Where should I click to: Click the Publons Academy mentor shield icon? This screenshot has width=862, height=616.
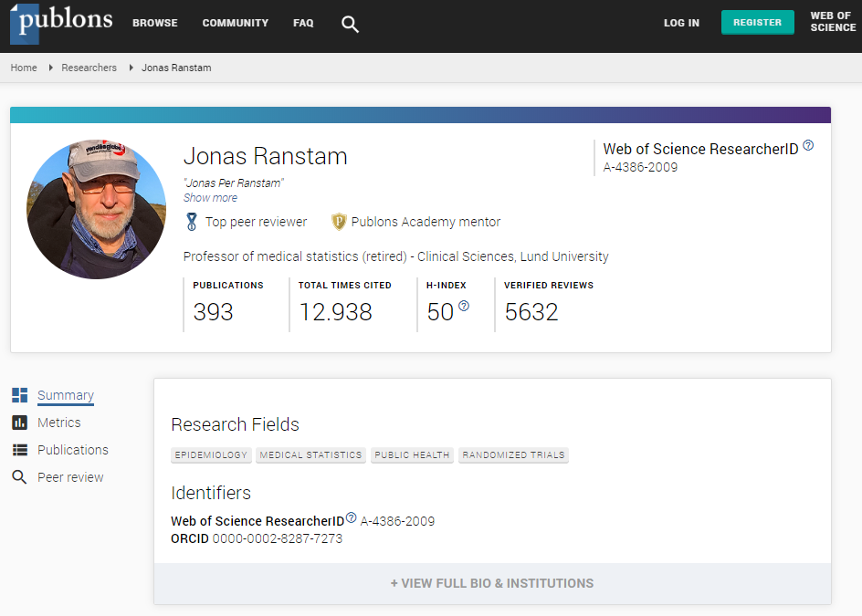(339, 222)
